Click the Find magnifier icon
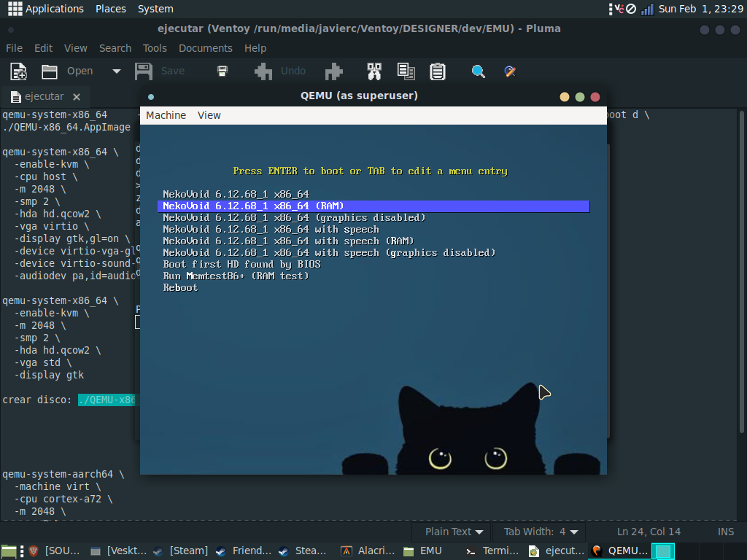Viewport: 747px width, 560px height. tap(478, 71)
